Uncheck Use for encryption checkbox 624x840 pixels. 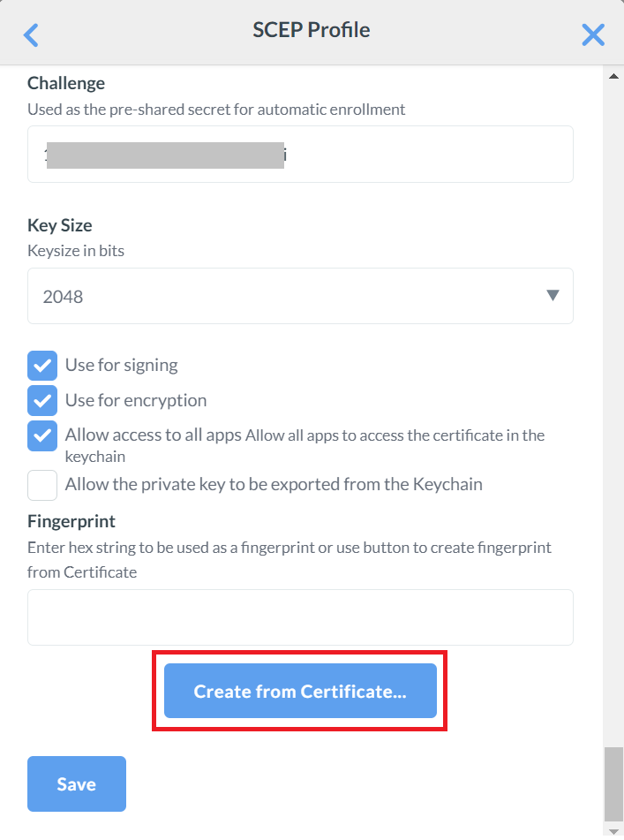click(x=42, y=400)
